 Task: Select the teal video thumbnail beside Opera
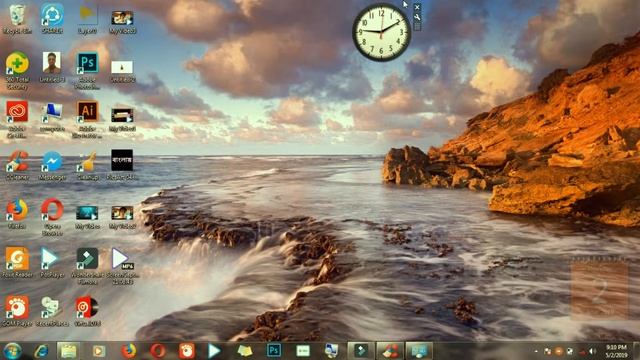coord(87,217)
